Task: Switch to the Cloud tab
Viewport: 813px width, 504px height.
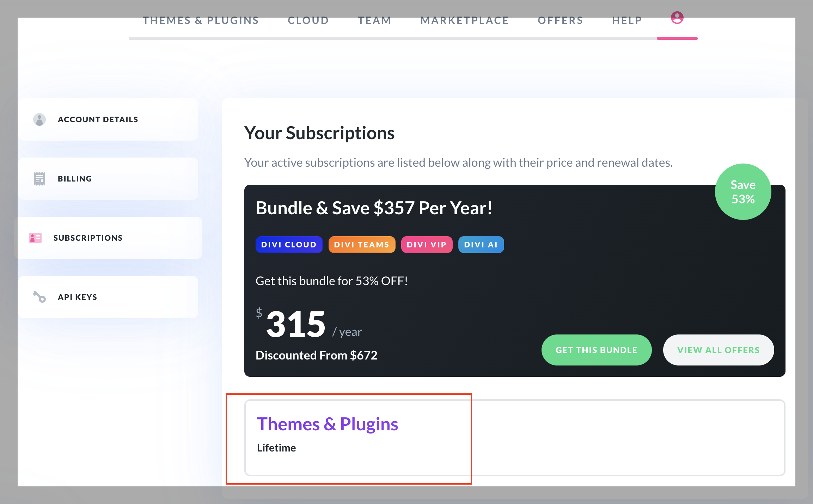Action: coord(308,20)
